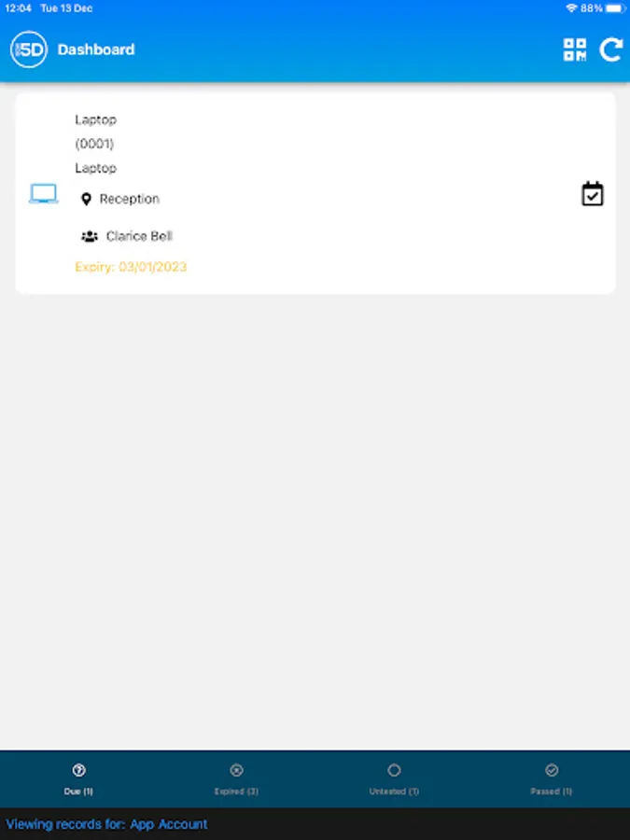Open the Laptop (0001) asset card
The height and width of the screenshot is (840, 630).
point(315,193)
